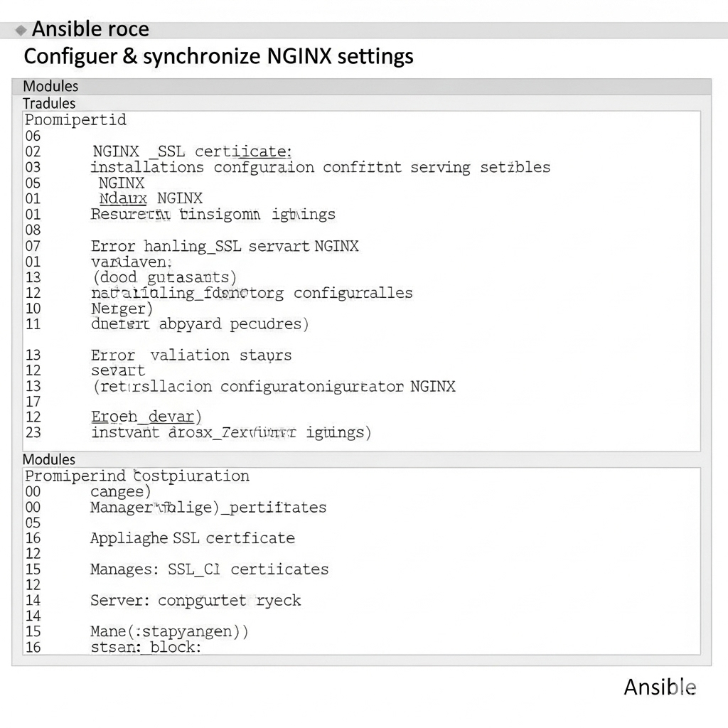Click the NGINX _SSL certiicate line

point(192,151)
